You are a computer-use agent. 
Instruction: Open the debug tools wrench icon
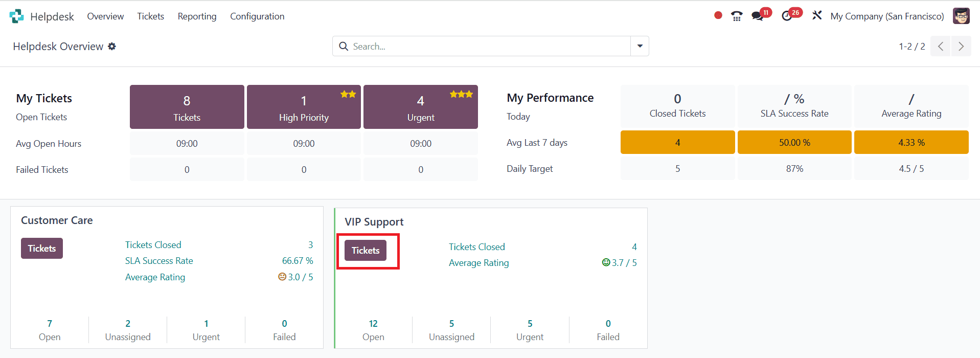point(817,15)
